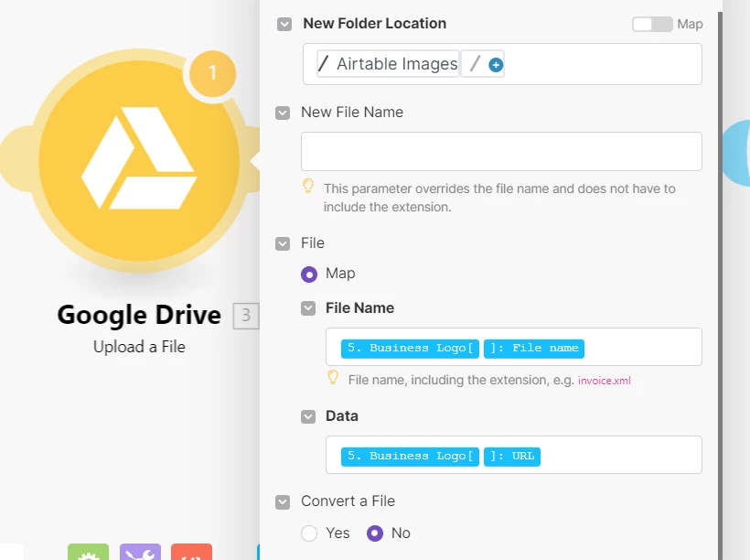Select No for Convert a File
750x560 pixels.
[x=374, y=533]
